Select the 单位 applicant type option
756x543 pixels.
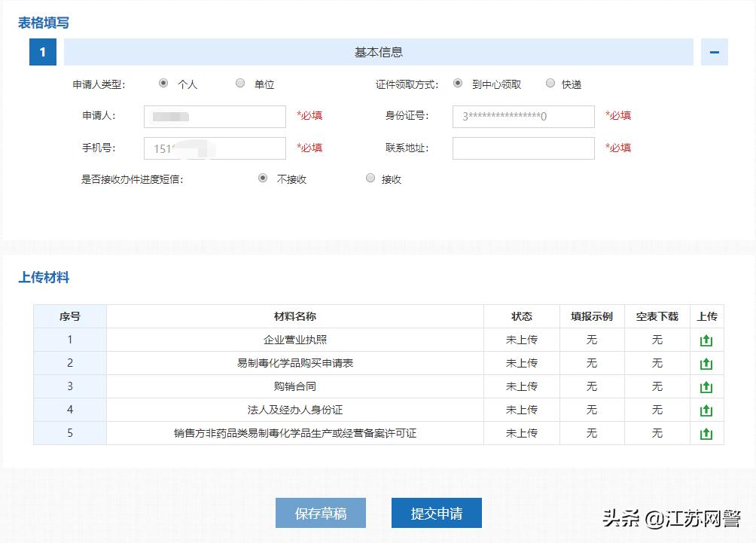point(240,84)
